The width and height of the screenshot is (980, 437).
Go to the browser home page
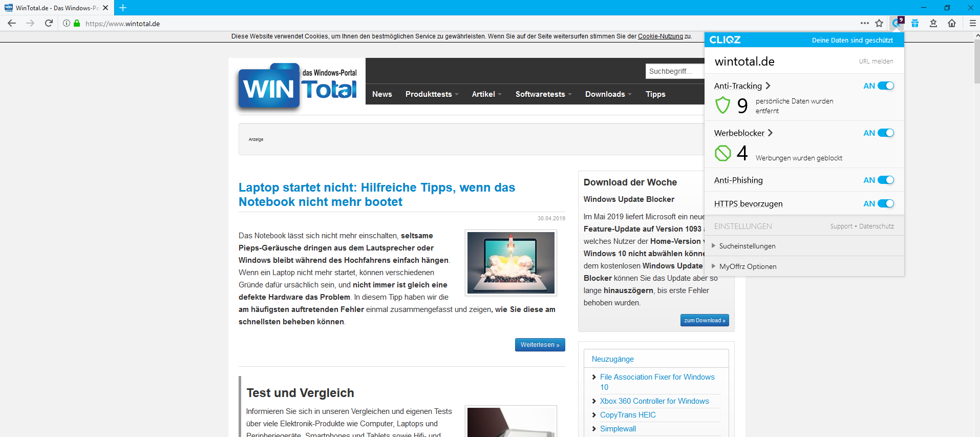pos(952,23)
